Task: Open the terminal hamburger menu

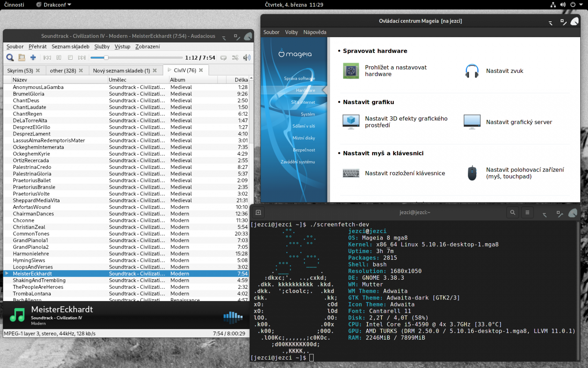Action: (527, 212)
